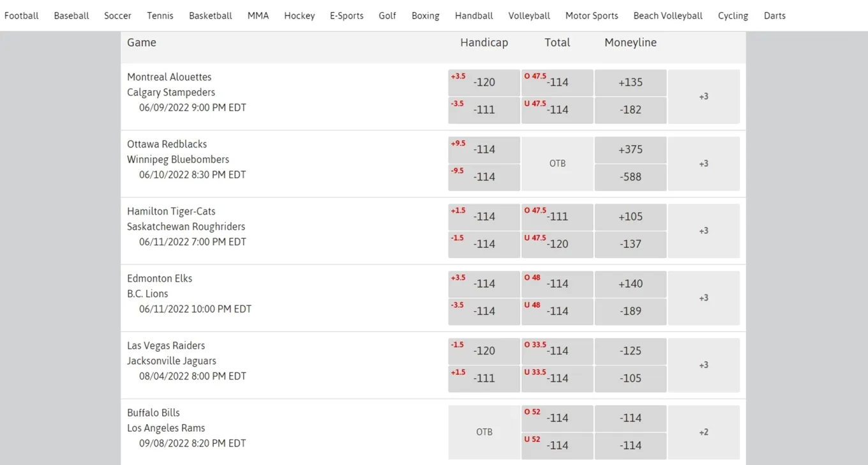Expand +3 markets for Edmonton Elks game
Image resolution: width=868 pixels, height=465 pixels.
point(703,298)
